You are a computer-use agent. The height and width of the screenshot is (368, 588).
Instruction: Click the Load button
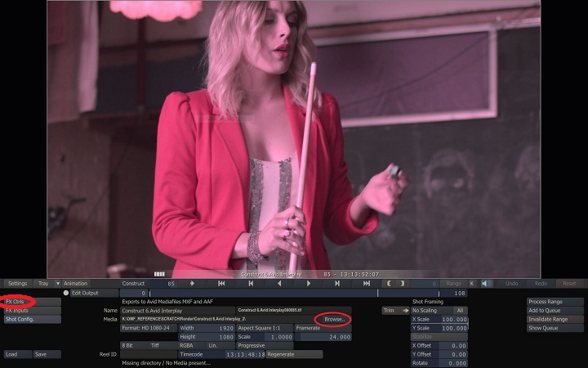pos(17,354)
